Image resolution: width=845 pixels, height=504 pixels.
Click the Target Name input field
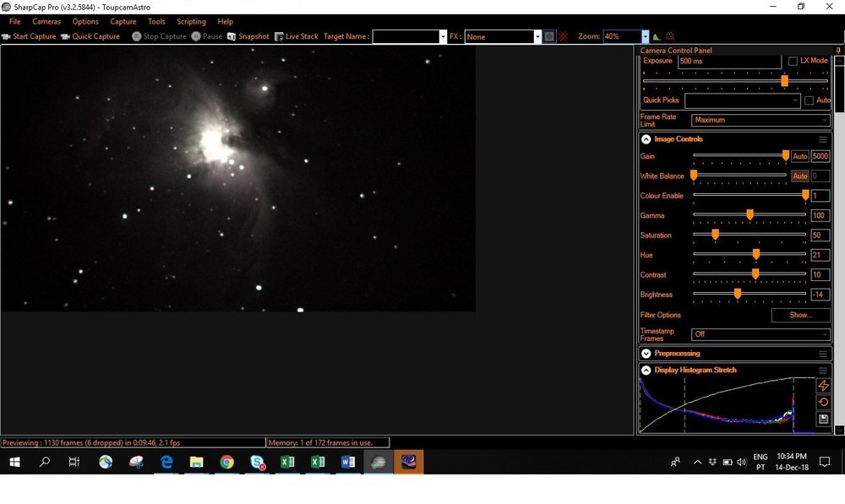pos(408,36)
